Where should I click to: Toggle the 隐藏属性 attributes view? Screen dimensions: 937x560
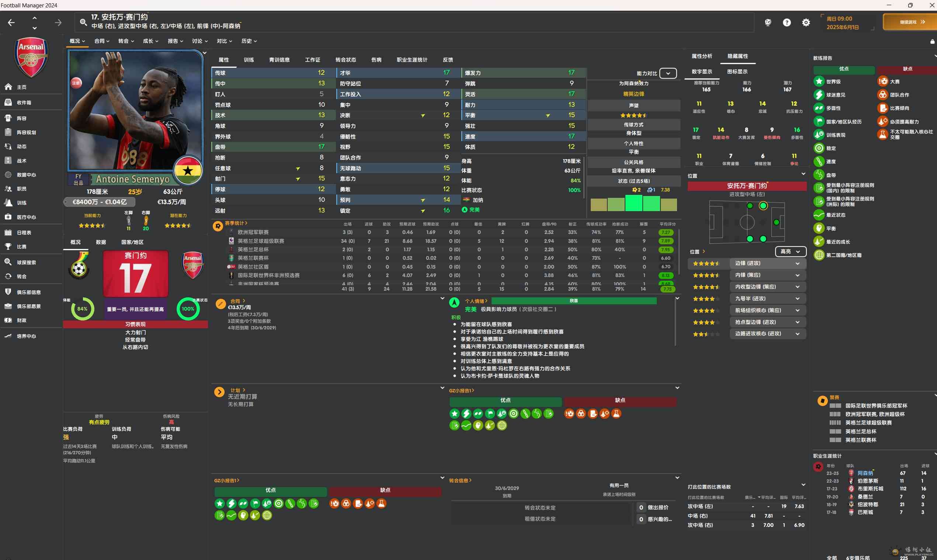[x=738, y=56]
